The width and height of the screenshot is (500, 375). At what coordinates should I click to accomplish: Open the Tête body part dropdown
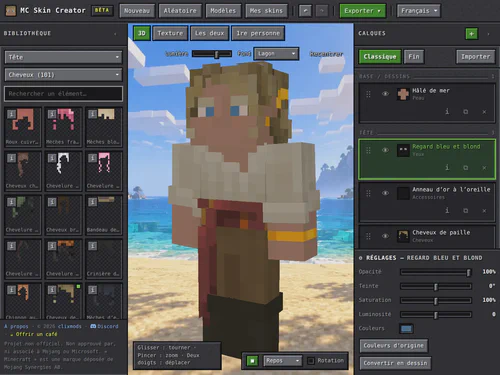coord(63,57)
